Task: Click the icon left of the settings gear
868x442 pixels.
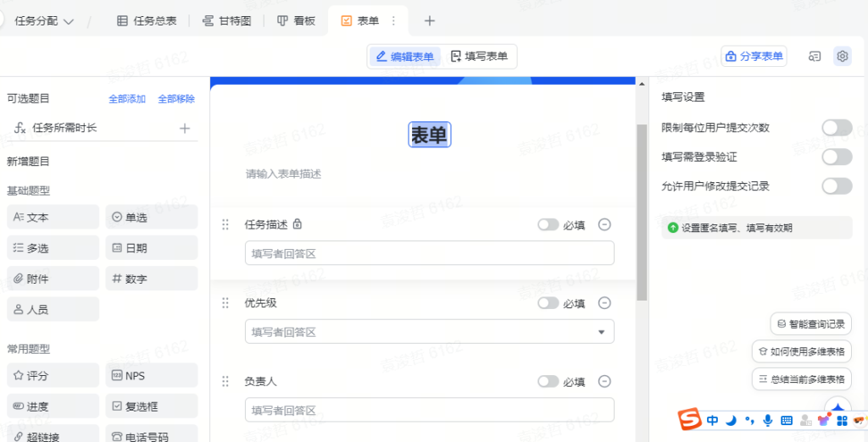Action: click(815, 57)
